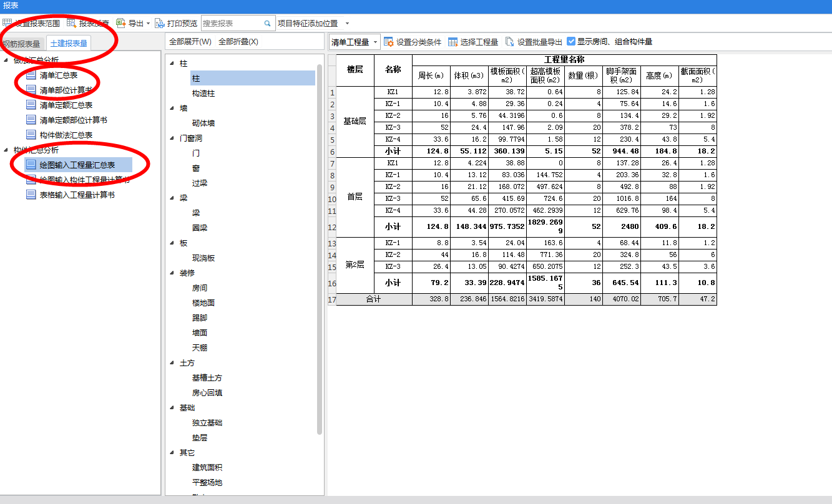Open the 清单定额汇总表 report

[66, 105]
